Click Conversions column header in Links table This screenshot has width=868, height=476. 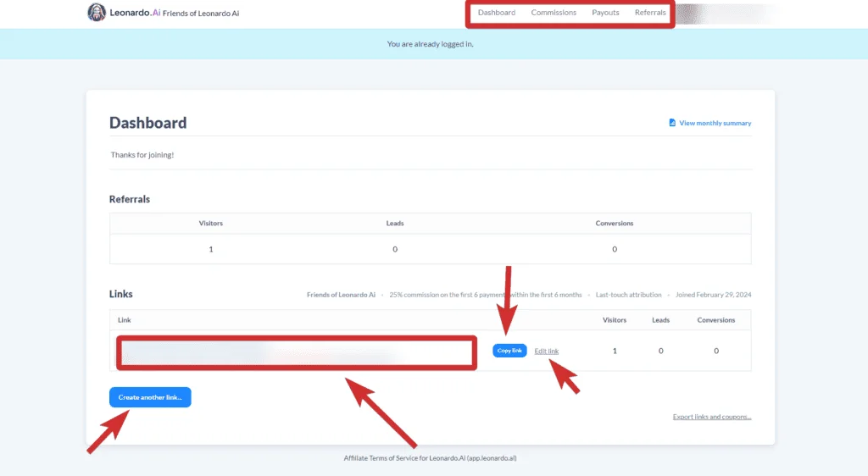coord(715,320)
